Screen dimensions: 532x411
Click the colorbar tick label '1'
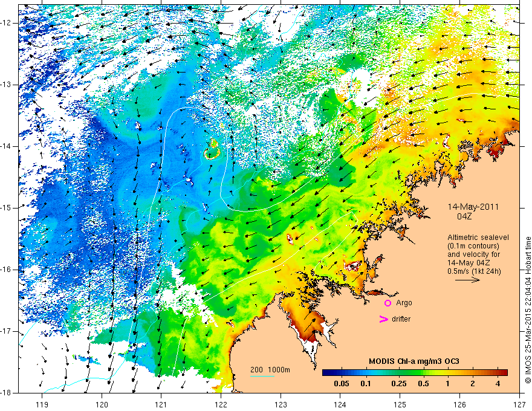point(447,384)
